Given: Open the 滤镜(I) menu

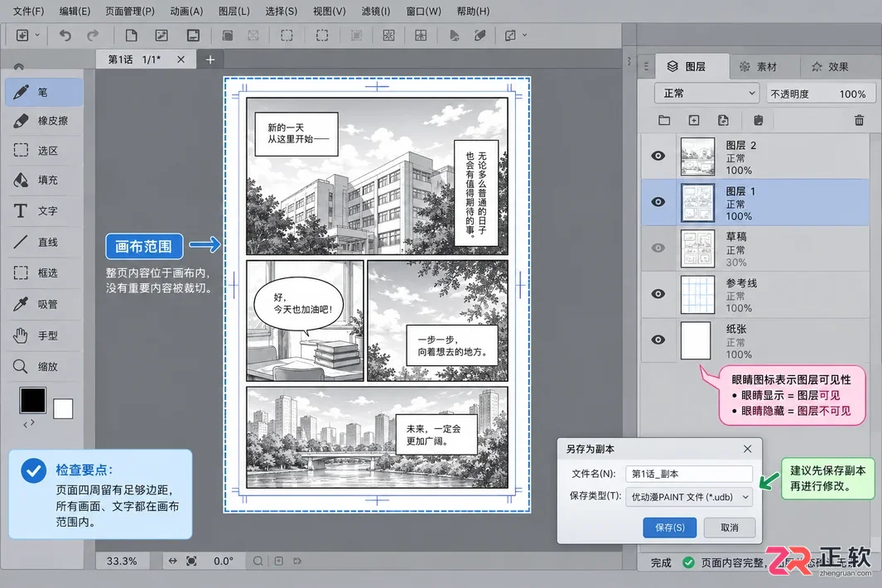Looking at the screenshot, I should 375,11.
